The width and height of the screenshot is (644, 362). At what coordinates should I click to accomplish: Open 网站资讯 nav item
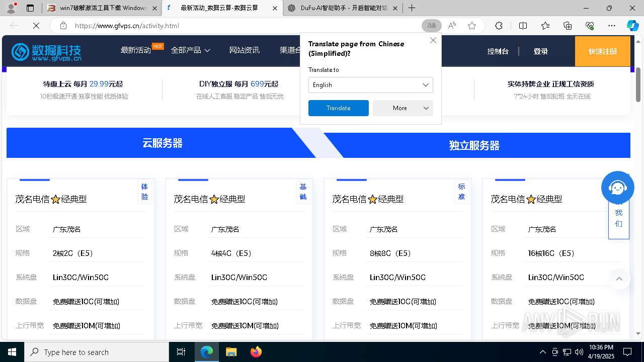(245, 50)
